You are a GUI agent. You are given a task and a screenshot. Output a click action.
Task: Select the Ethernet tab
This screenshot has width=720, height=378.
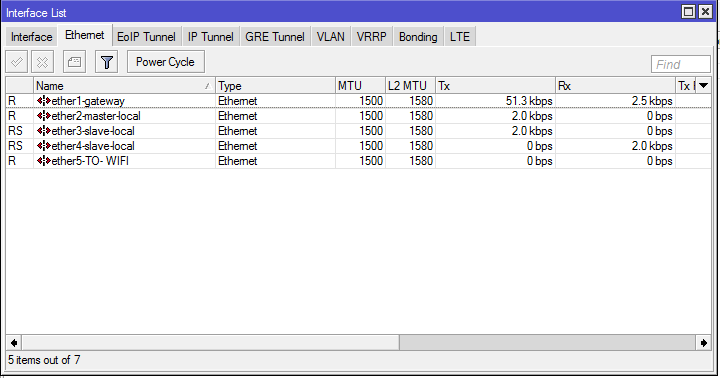point(85,35)
